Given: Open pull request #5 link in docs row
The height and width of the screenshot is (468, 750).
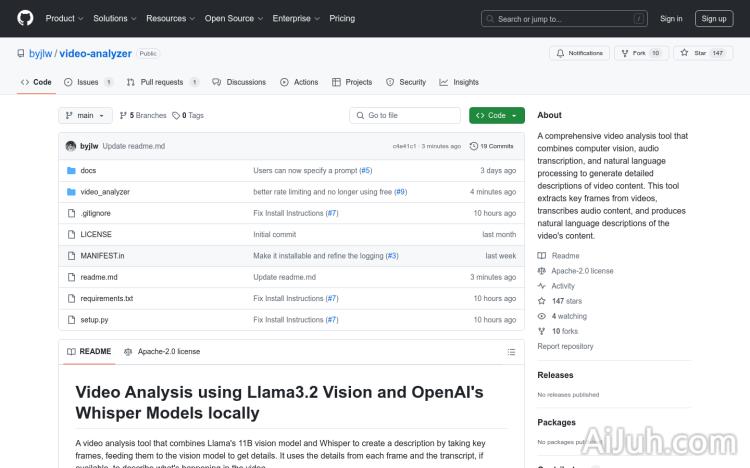Looking at the screenshot, I should coord(365,170).
